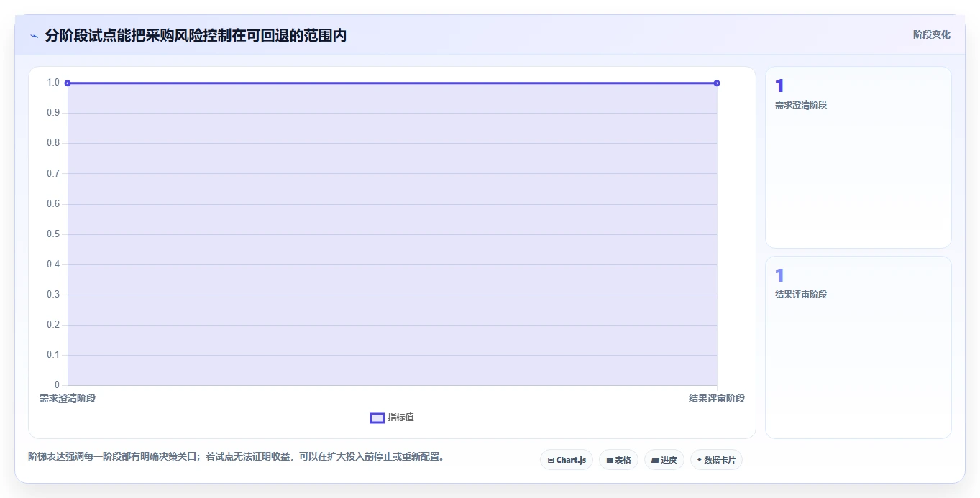Select the chart data point above 结果评审阶段

[x=717, y=83]
